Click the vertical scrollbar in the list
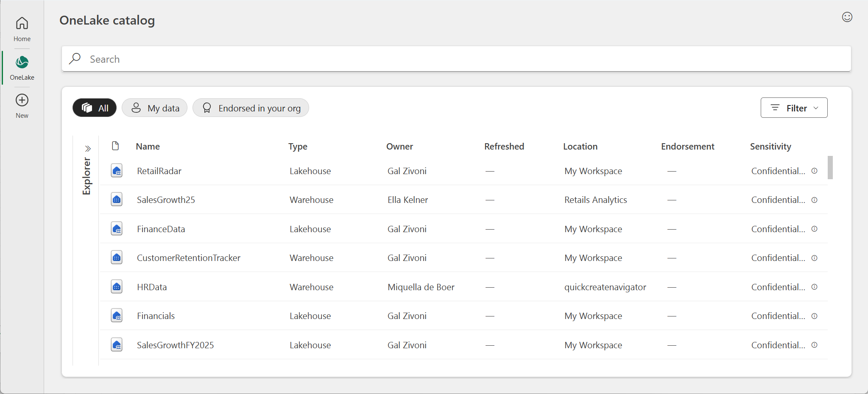The width and height of the screenshot is (868, 394). (x=830, y=168)
